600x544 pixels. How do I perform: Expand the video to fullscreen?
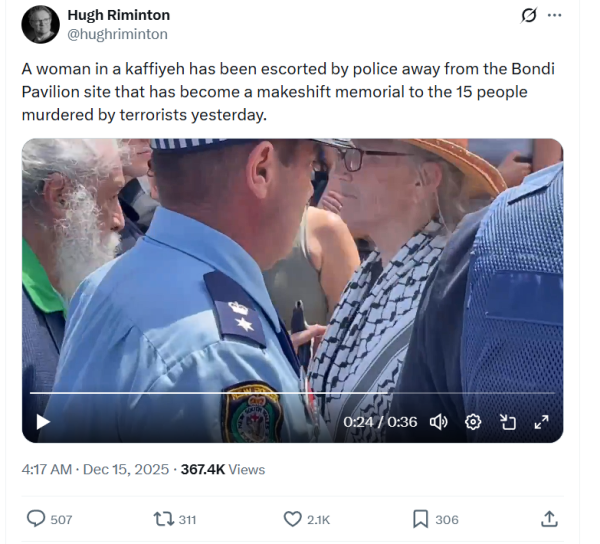point(541,422)
